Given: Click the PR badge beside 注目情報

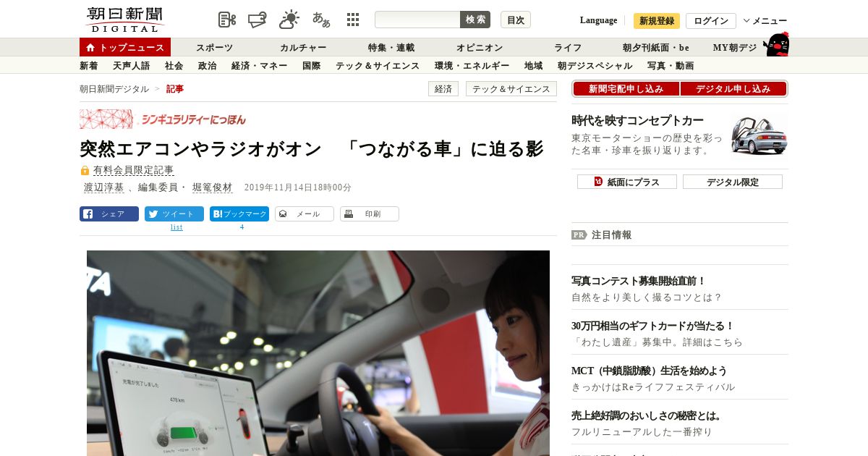Looking at the screenshot, I should [x=579, y=235].
